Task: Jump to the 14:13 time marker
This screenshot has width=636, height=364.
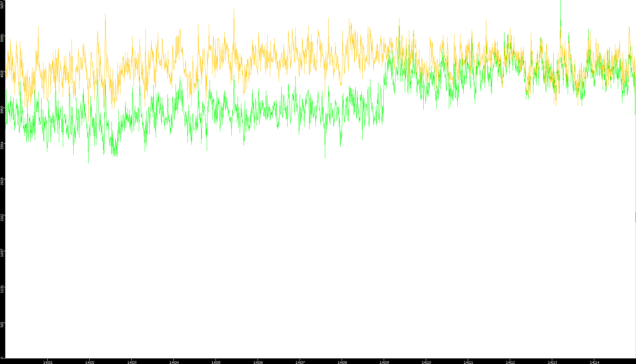Action: pos(552,362)
